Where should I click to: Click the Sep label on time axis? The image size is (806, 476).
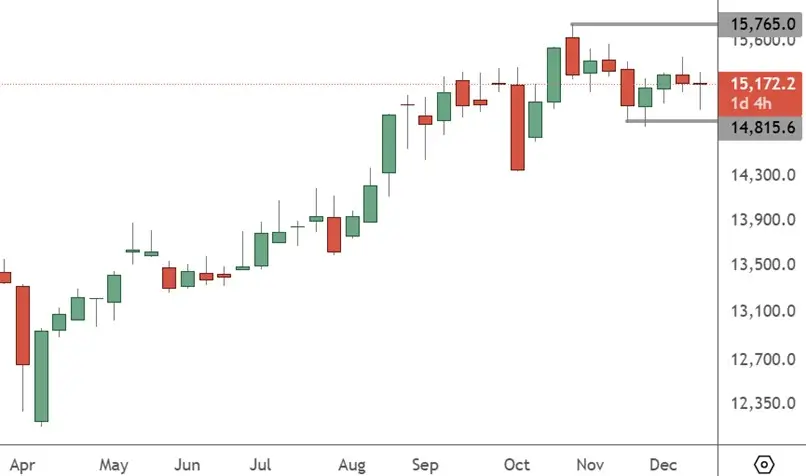coord(426,465)
